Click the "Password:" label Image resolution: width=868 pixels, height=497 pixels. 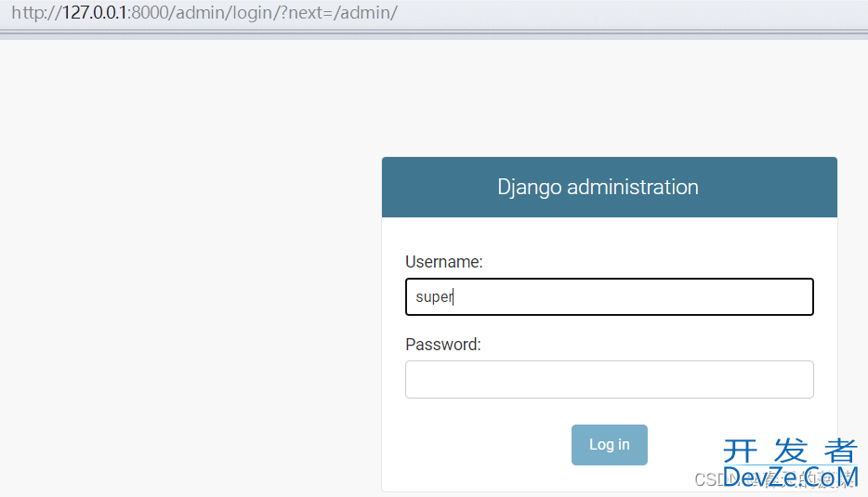443,345
